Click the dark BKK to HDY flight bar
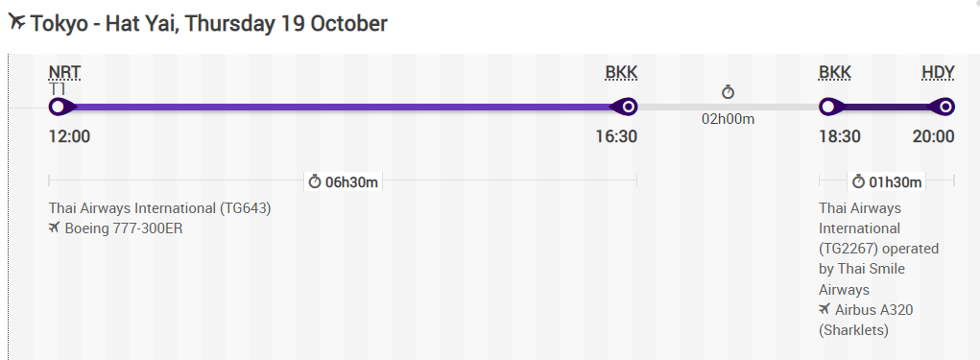 (887, 108)
